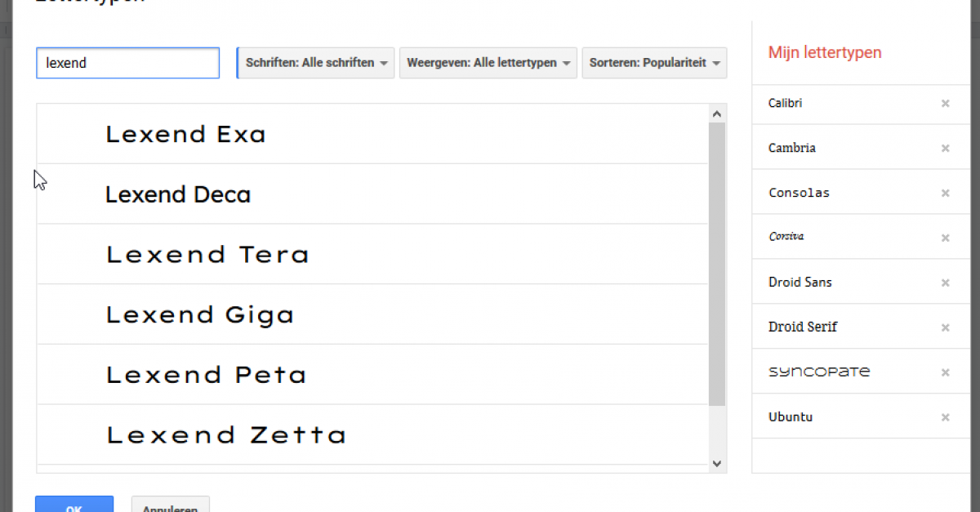Viewport: 980px width, 512px height.
Task: Click the Annuleren button
Action: (170, 504)
